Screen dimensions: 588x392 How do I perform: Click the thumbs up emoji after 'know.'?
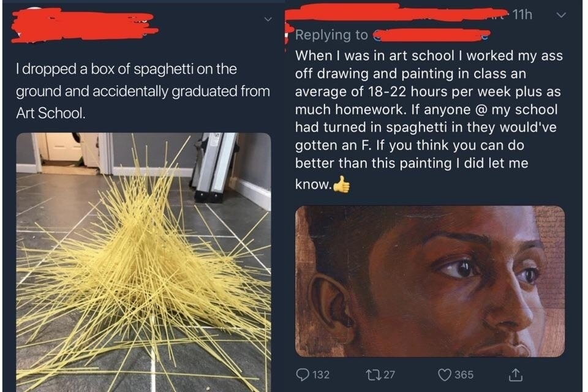(341, 184)
